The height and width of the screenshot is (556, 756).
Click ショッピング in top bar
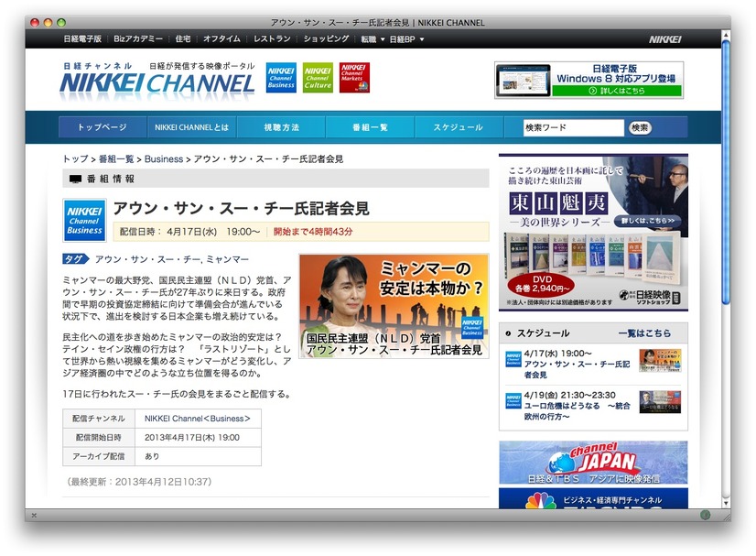(326, 39)
